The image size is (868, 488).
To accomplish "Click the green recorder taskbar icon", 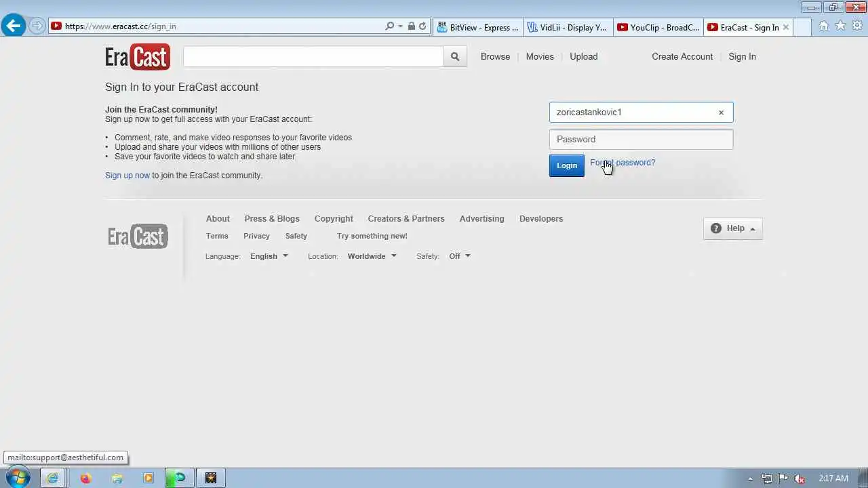I will tap(179, 478).
